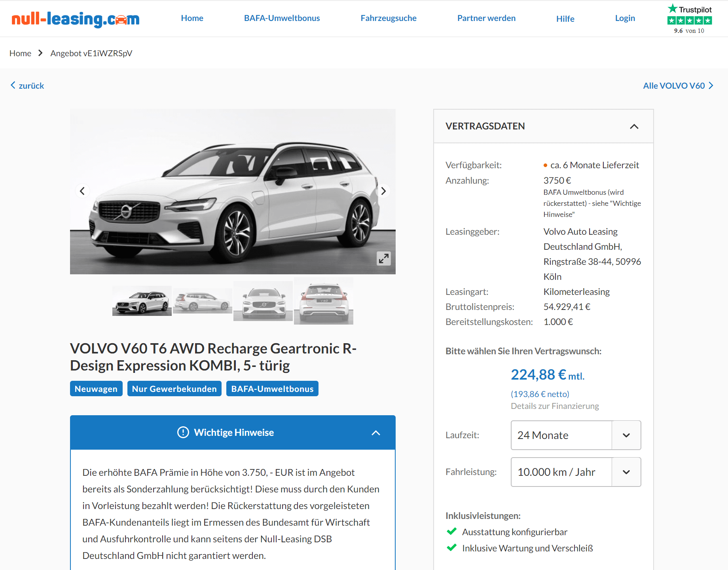Click the Kilometerleasing value
Screen dimensions: 728x570
click(x=576, y=292)
